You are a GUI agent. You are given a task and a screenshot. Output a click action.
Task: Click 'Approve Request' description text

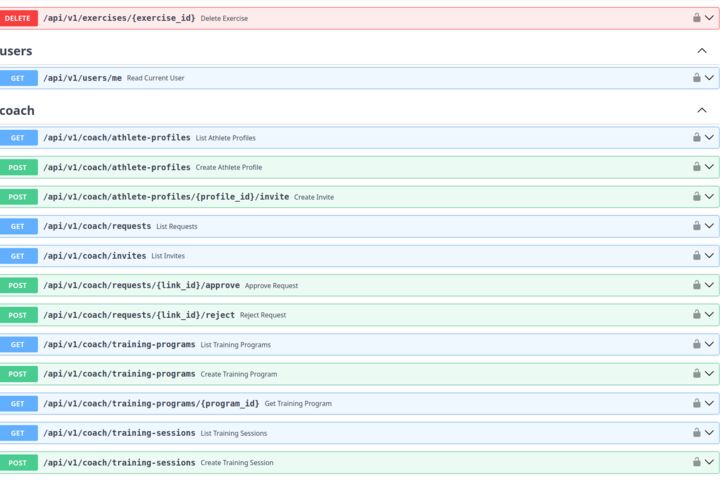point(271,286)
